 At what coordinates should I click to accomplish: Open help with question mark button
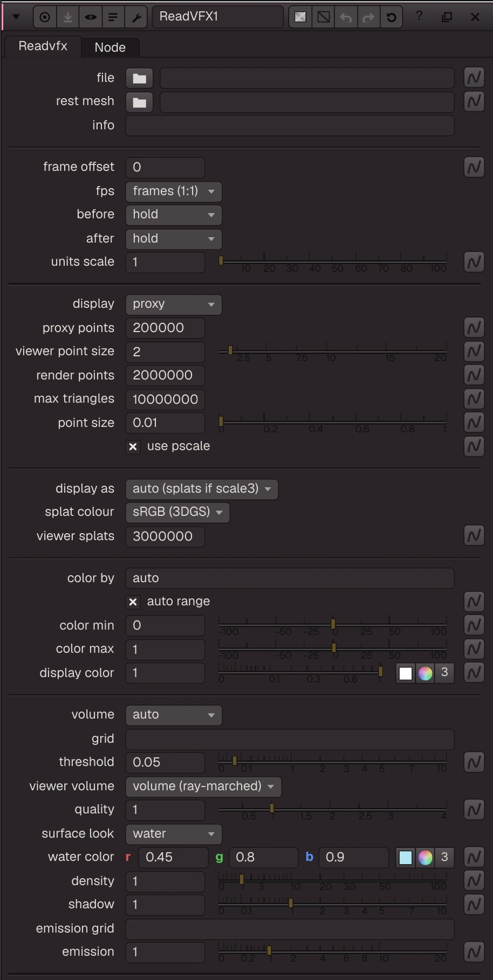click(419, 16)
